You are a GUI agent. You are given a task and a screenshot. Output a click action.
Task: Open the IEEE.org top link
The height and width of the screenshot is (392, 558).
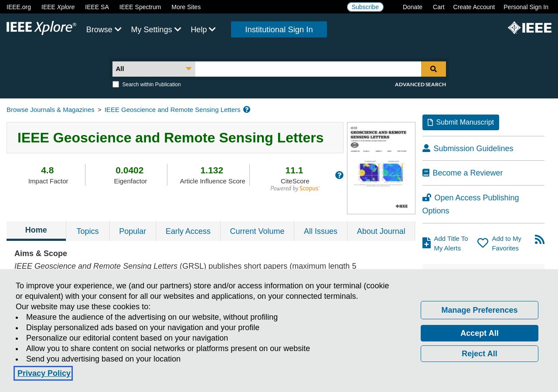point(19,7)
